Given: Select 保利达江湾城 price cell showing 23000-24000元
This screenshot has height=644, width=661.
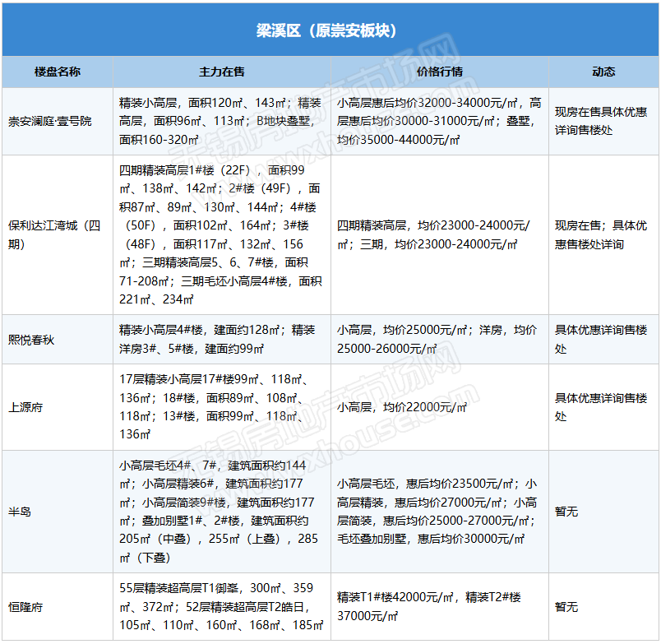Looking at the screenshot, I should coord(439,234).
